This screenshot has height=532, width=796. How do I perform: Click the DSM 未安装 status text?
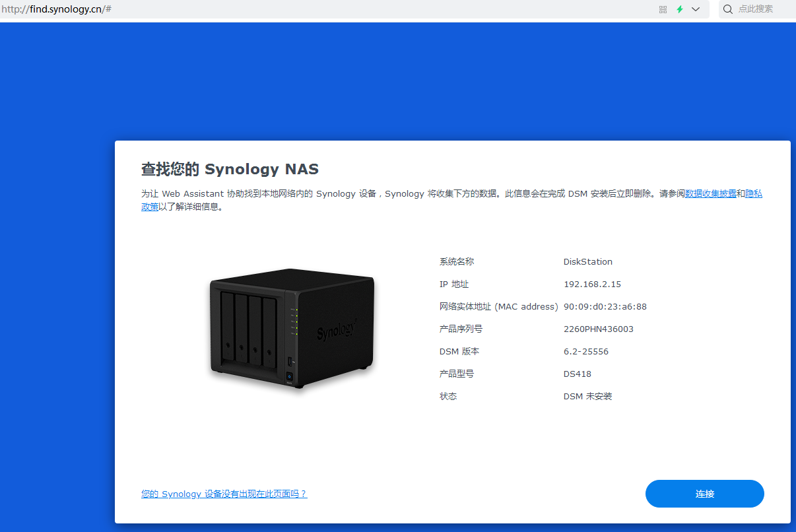pos(588,397)
